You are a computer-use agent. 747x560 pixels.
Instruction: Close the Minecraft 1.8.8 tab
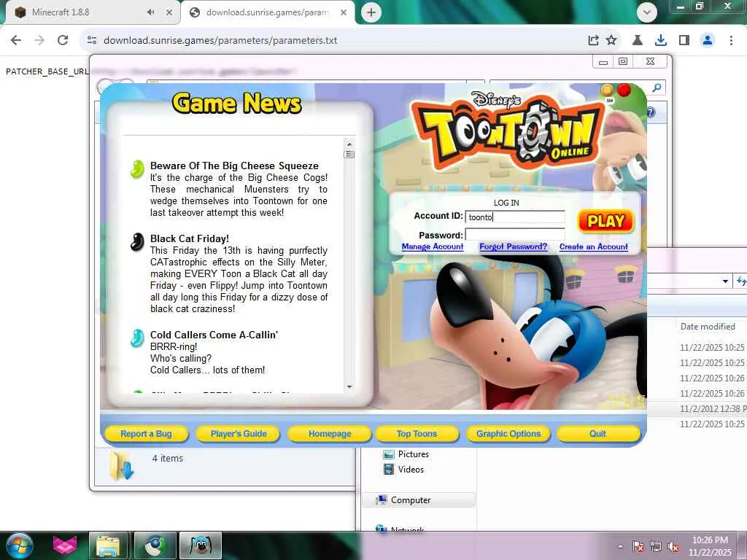coord(169,12)
